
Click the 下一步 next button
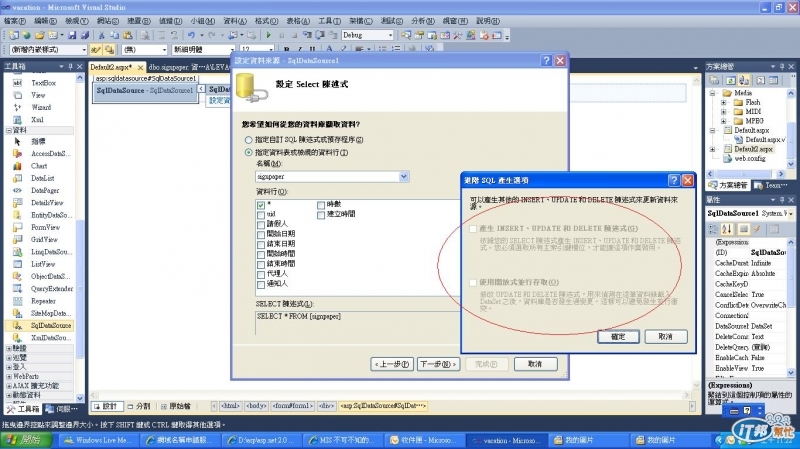(x=438, y=364)
